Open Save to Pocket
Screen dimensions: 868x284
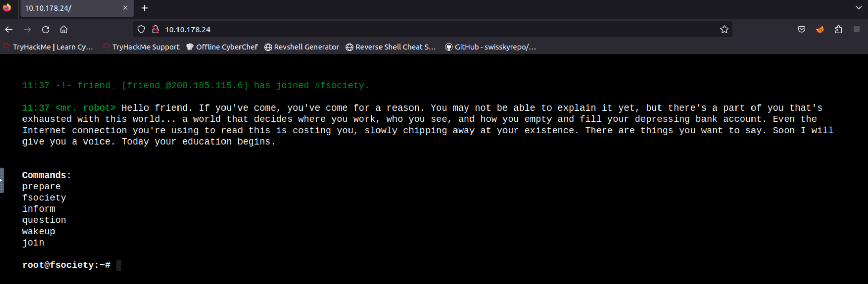[x=802, y=30]
